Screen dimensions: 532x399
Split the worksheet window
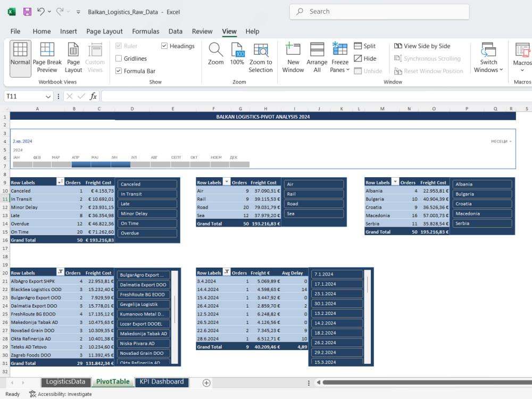[365, 46]
